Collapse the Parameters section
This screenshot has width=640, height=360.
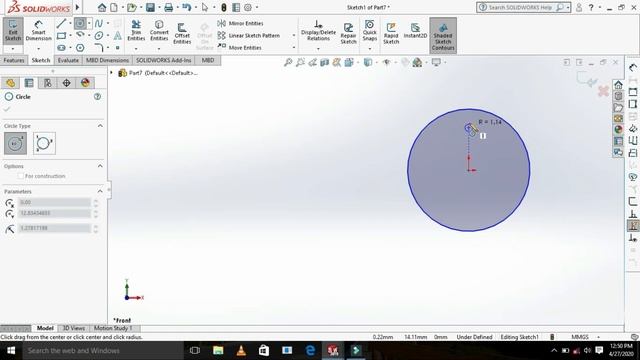tap(100, 191)
